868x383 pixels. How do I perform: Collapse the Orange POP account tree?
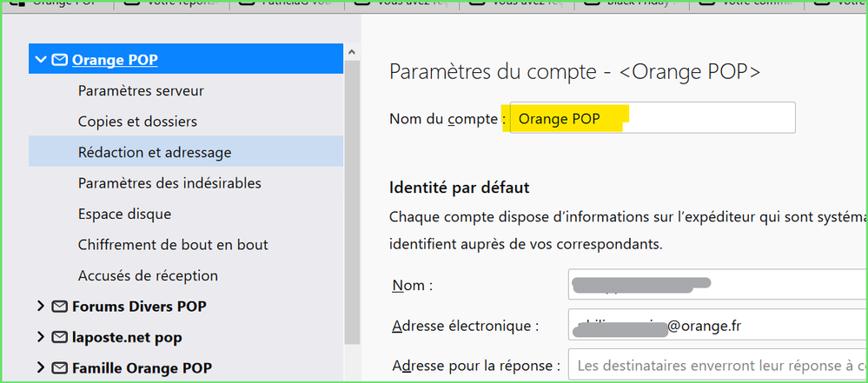click(41, 60)
